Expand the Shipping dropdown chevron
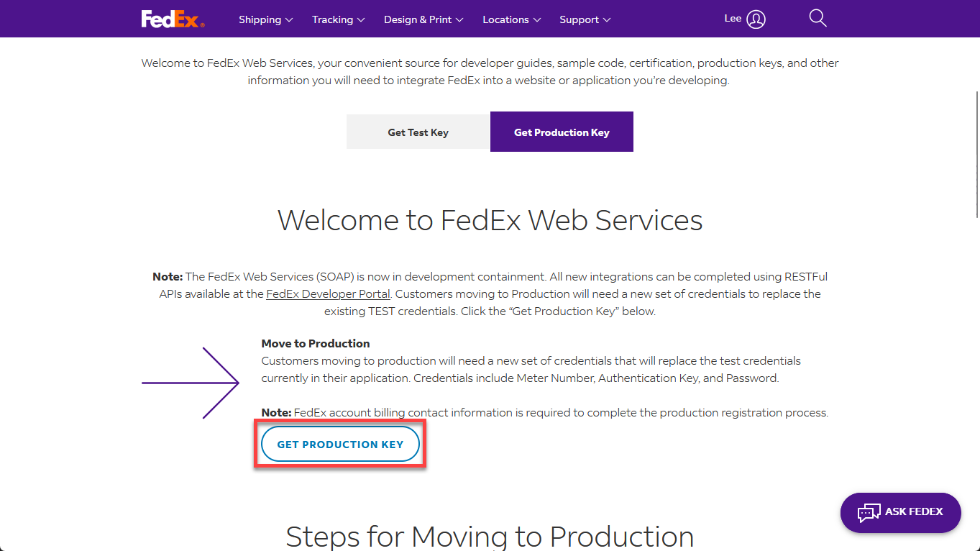This screenshot has width=980, height=551. 289,19
